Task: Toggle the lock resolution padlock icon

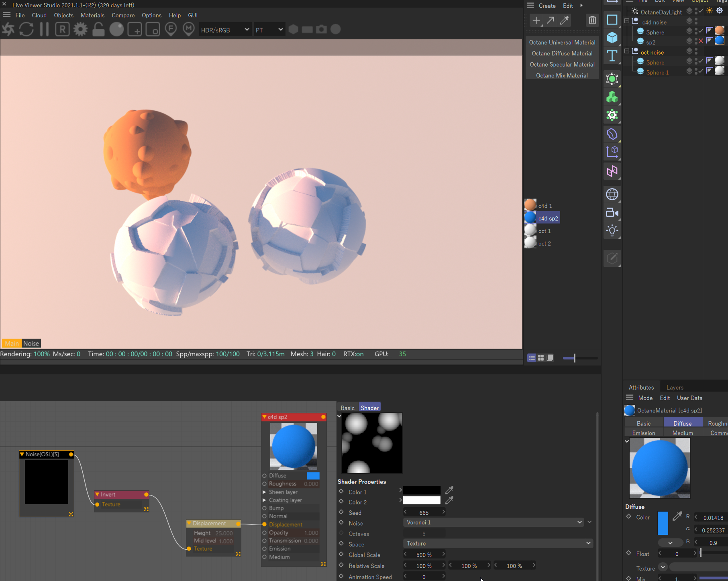Action: (98, 29)
